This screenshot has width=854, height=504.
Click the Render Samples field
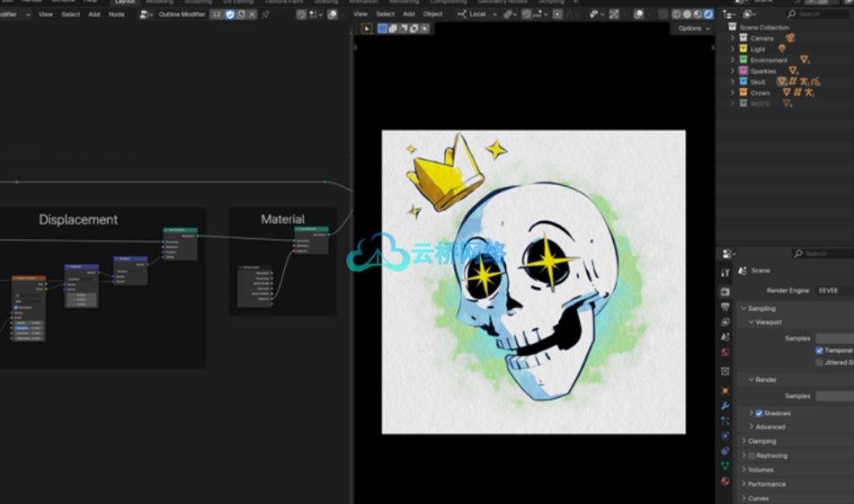click(834, 396)
